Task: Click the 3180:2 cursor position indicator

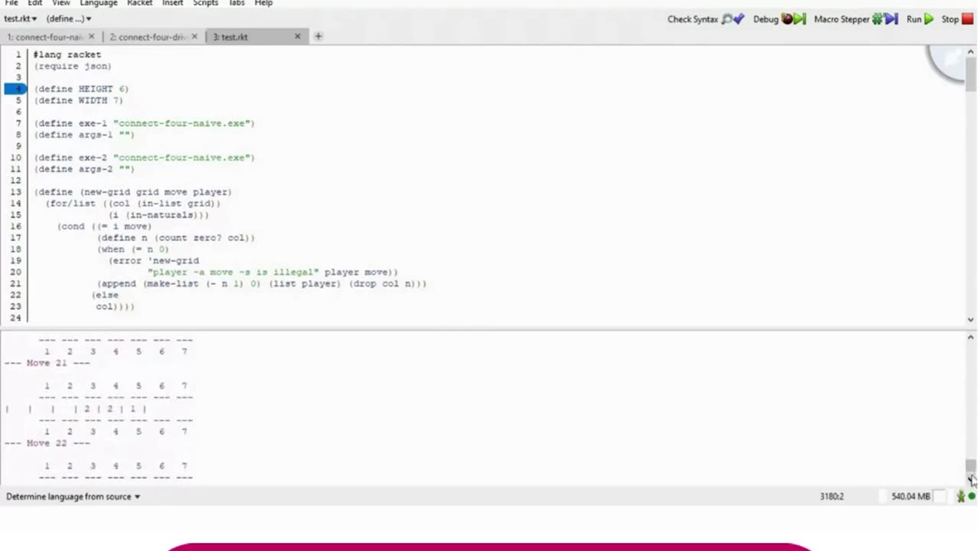Action: [831, 497]
